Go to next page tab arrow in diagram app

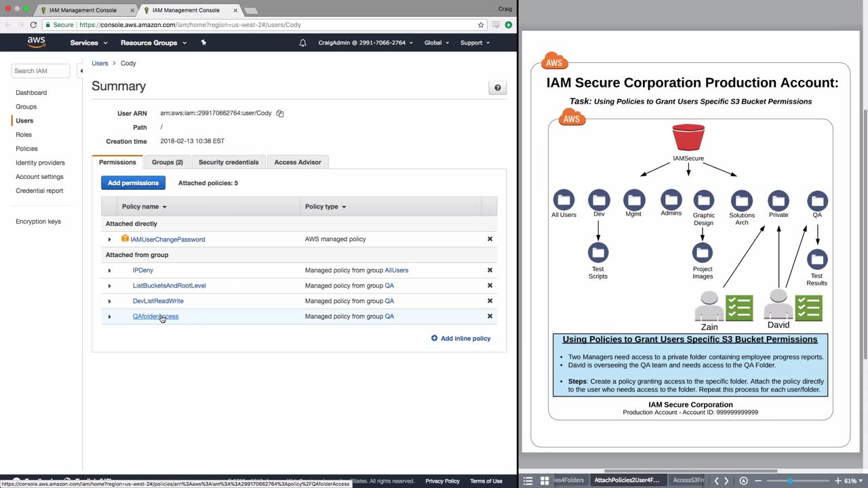(x=726, y=481)
